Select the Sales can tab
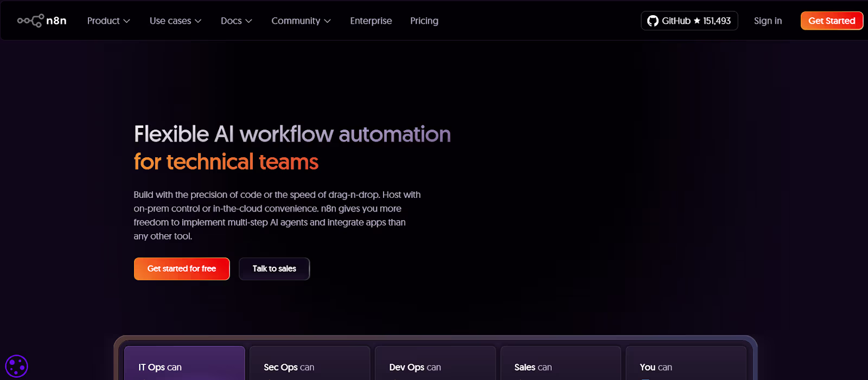Image resolution: width=868 pixels, height=380 pixels. coord(560,363)
